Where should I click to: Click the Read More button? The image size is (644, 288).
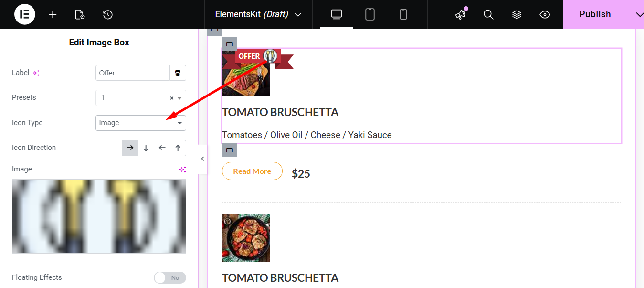[x=252, y=171]
